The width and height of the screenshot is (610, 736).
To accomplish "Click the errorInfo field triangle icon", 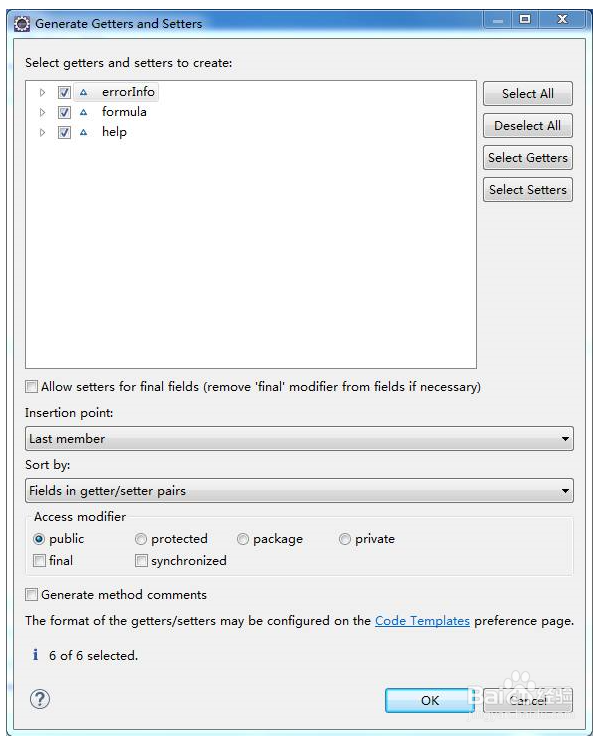I will [84, 92].
